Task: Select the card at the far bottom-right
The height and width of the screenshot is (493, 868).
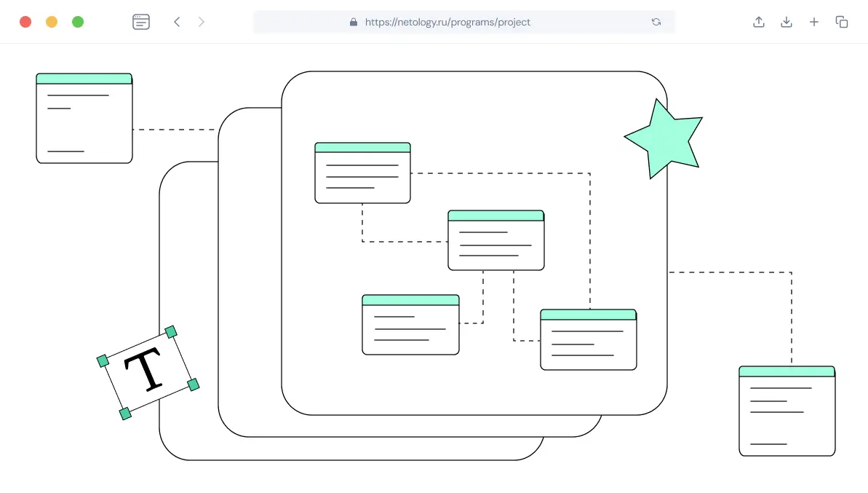Action: pos(787,411)
